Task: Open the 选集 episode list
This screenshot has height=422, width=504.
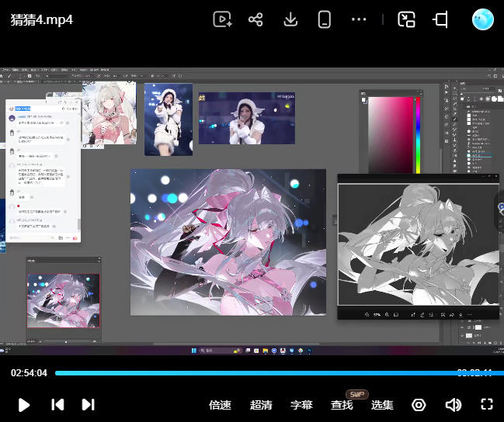Action: (382, 405)
